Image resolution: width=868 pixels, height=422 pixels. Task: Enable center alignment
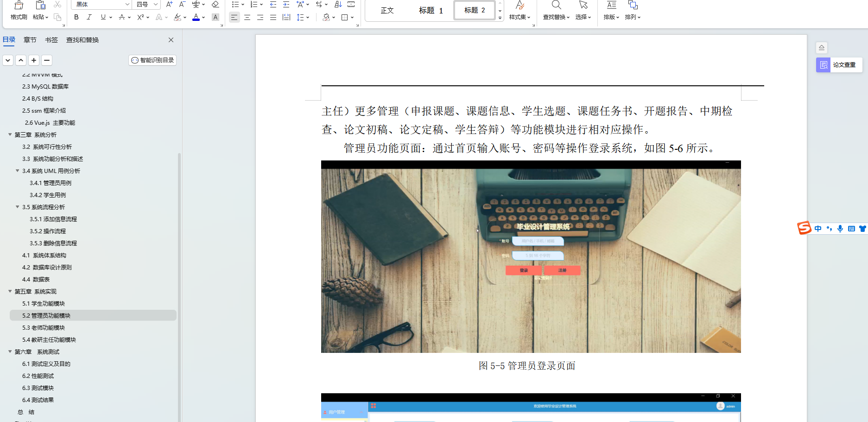click(x=247, y=17)
